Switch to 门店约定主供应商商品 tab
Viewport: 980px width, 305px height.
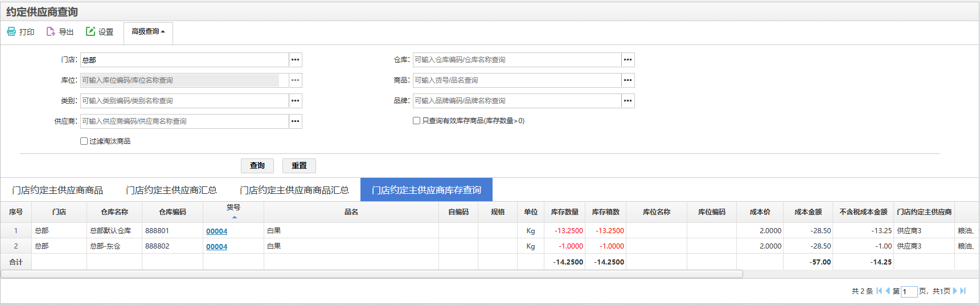point(58,190)
